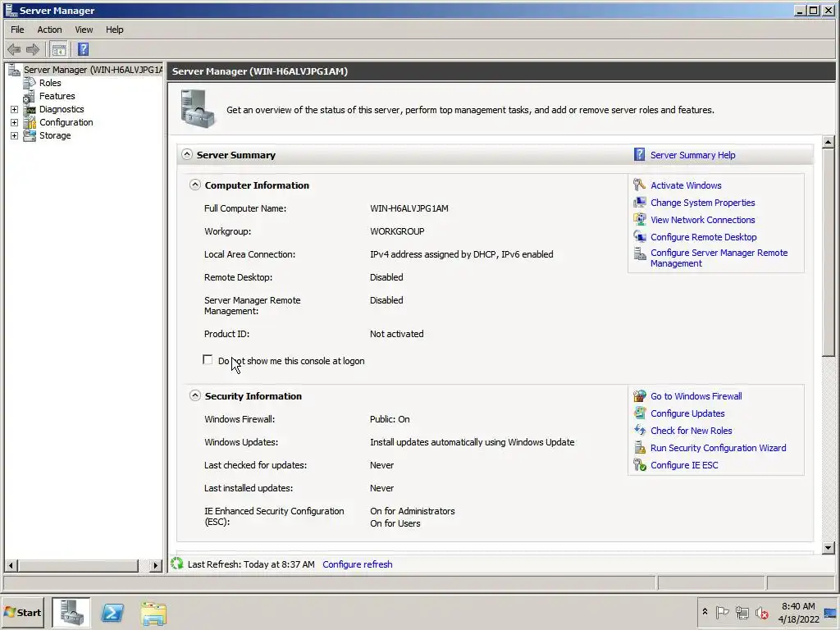Image resolution: width=840 pixels, height=630 pixels.
Task: Toggle the console tree pane toolbar icon
Action: tap(58, 50)
